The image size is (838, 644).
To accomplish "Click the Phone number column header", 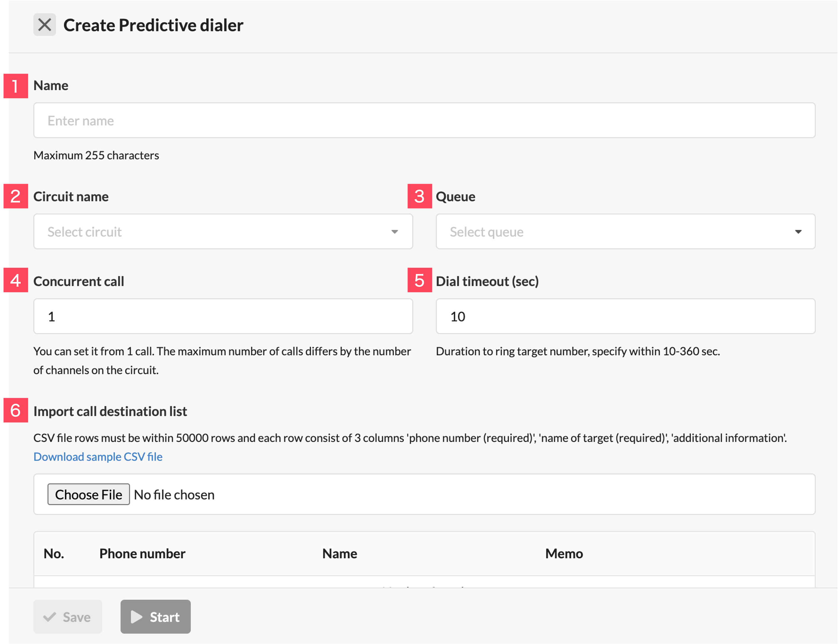I will pyautogui.click(x=142, y=553).
